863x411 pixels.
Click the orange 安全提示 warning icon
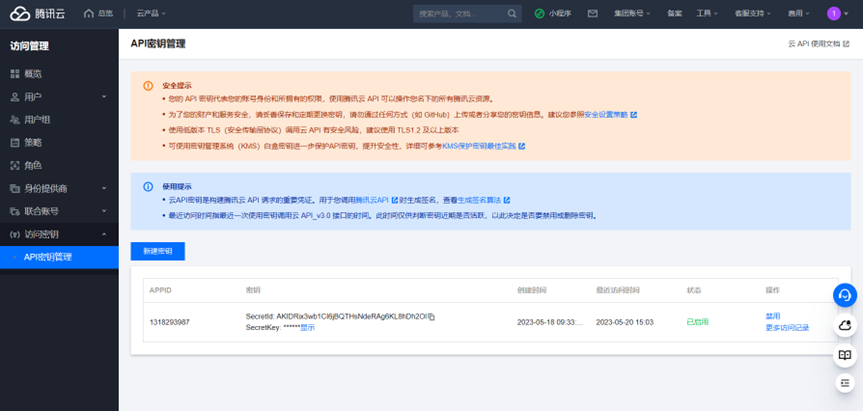[148, 86]
